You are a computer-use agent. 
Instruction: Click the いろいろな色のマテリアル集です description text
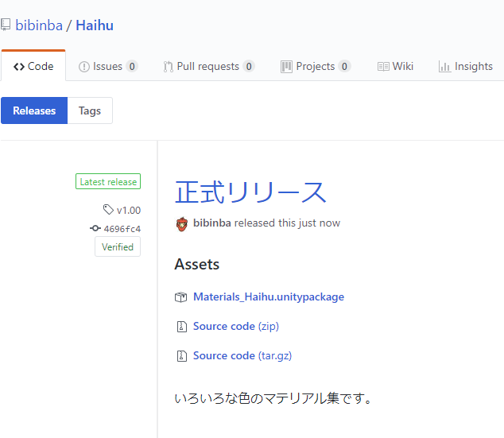tap(273, 398)
